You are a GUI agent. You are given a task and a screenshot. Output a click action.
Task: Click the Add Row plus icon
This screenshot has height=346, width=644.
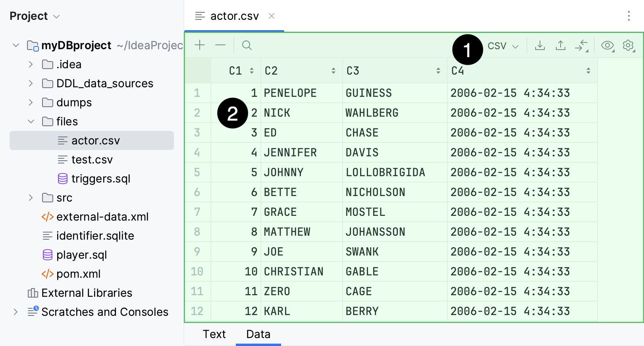point(200,45)
